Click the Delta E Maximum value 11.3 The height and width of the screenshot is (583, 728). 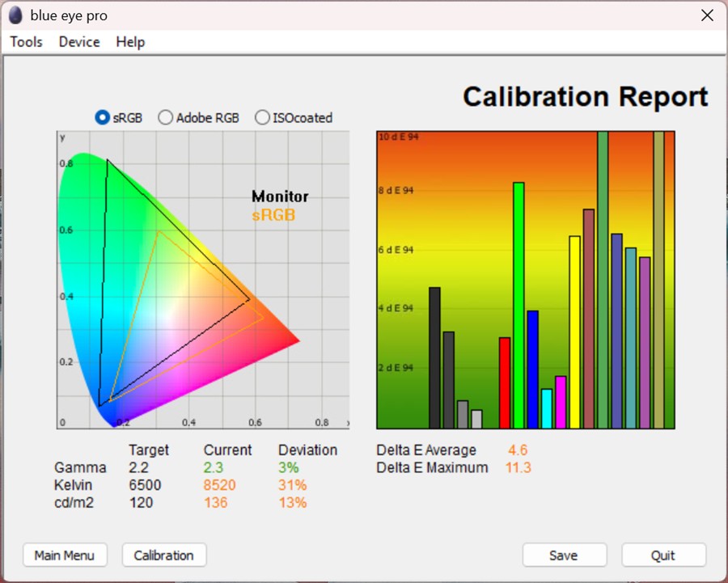[517, 467]
